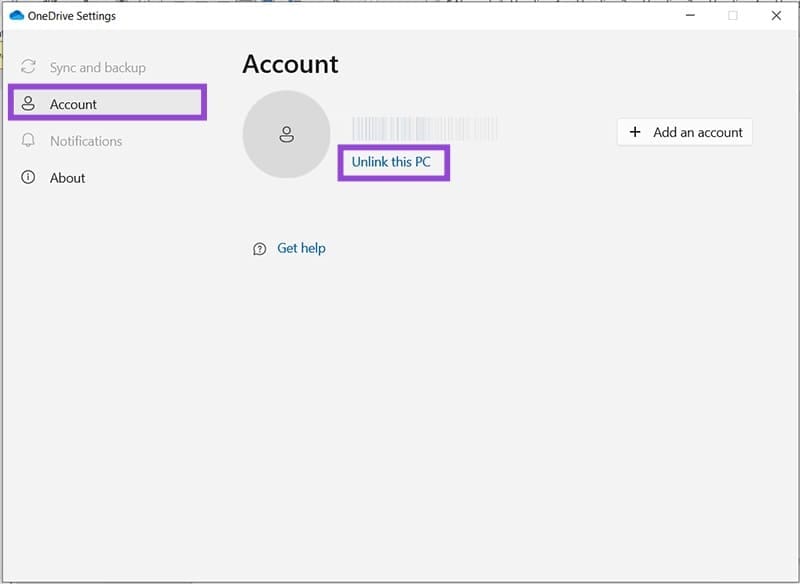Open the Notifications settings page
This screenshot has height=584, width=800.
coord(86,141)
